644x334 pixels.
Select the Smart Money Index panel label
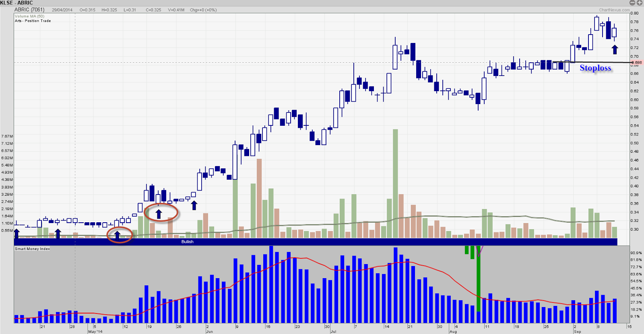pos(33,249)
